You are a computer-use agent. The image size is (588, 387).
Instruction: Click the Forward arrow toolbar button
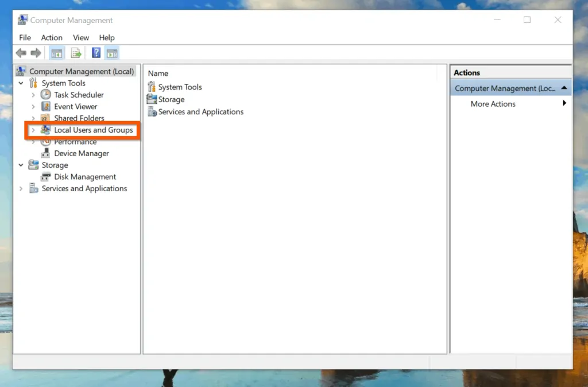coord(36,53)
